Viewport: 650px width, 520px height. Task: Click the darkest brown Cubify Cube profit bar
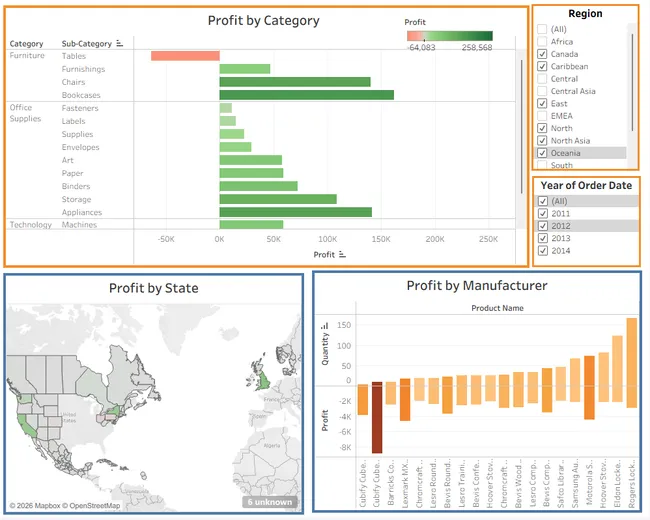coord(377,418)
